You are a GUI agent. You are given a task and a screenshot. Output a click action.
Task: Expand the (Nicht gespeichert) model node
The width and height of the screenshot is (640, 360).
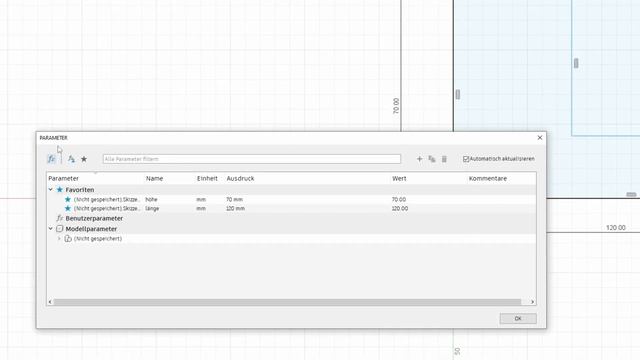(x=59, y=239)
